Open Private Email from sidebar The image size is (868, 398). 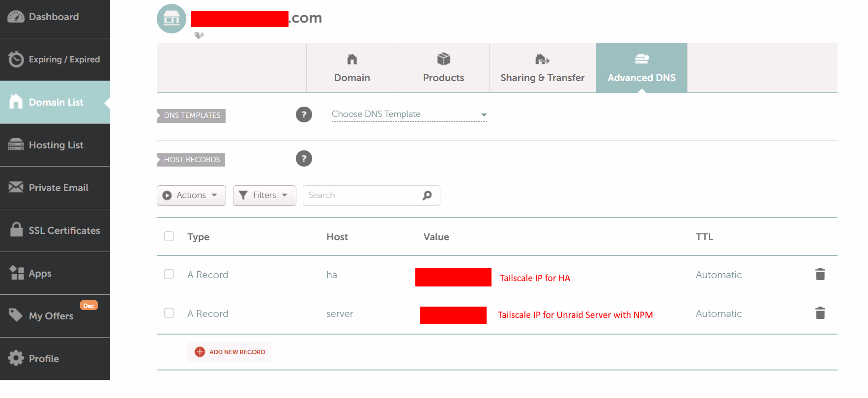coord(55,188)
